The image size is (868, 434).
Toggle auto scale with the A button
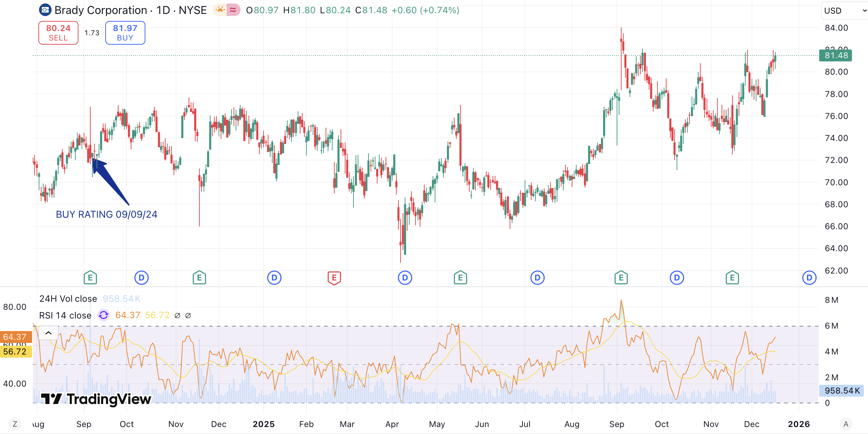pos(846,424)
